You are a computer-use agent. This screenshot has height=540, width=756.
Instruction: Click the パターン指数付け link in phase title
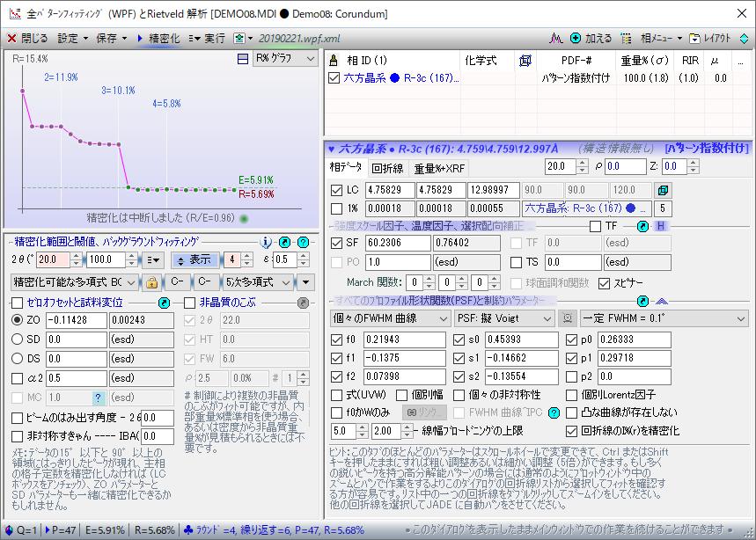pyautogui.click(x=707, y=150)
